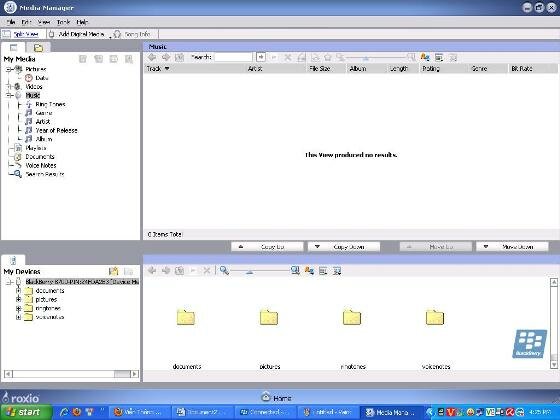Screen dimensions: 560x420
Task: Click the zoom-in magnifier in device toolbar
Action: [x=295, y=271]
